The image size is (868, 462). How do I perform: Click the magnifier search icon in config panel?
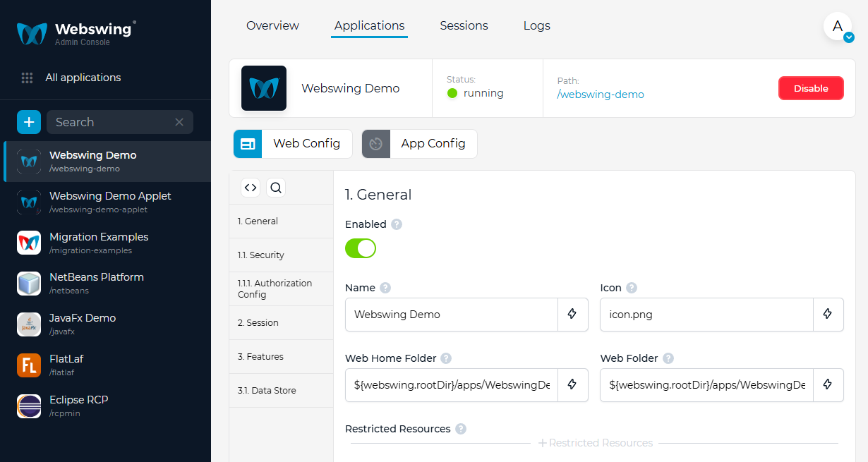(x=276, y=188)
